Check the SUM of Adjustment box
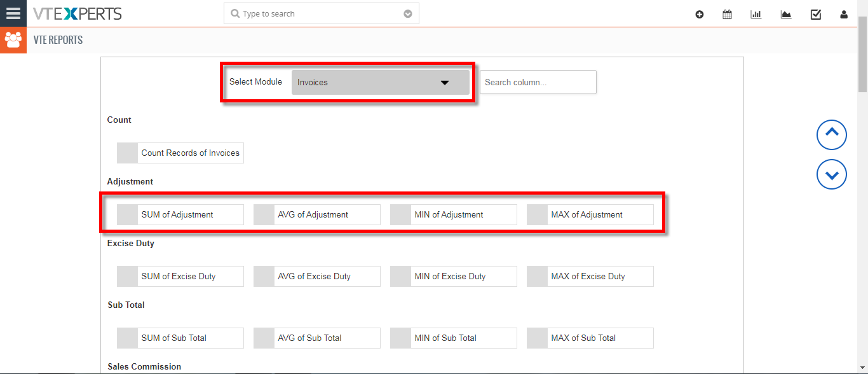 pos(128,214)
